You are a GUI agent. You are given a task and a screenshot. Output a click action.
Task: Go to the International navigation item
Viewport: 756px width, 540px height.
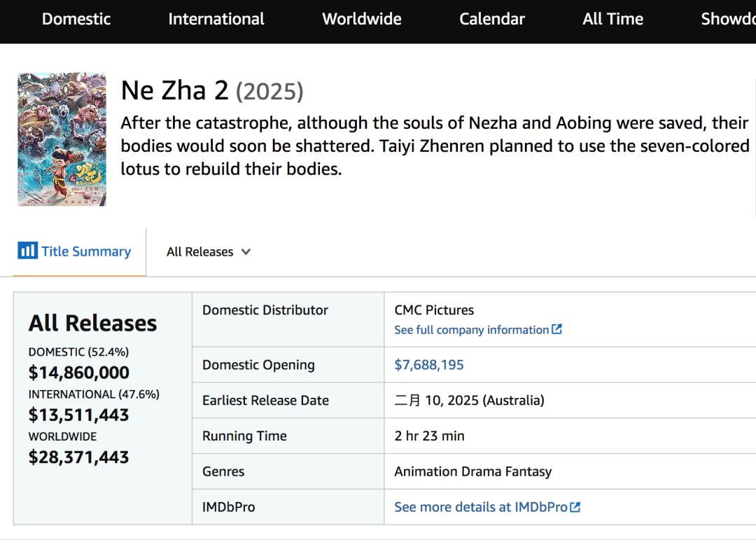[x=216, y=19]
